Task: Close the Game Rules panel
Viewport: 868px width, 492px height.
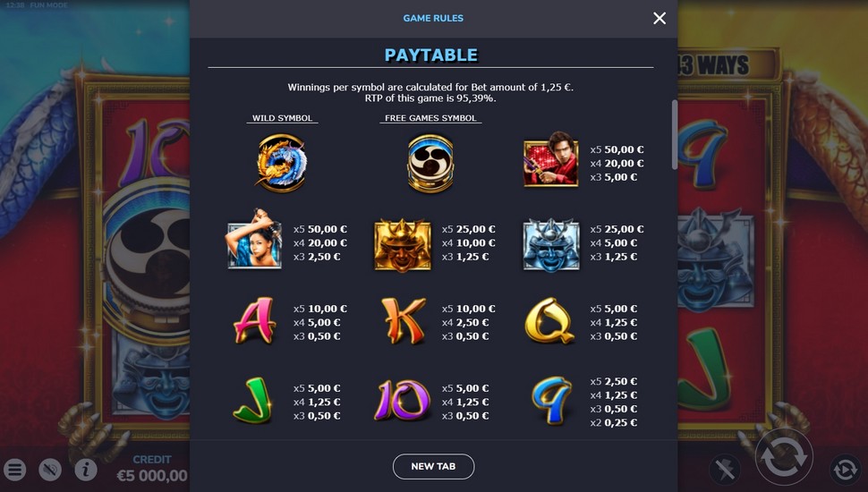Action: (660, 18)
